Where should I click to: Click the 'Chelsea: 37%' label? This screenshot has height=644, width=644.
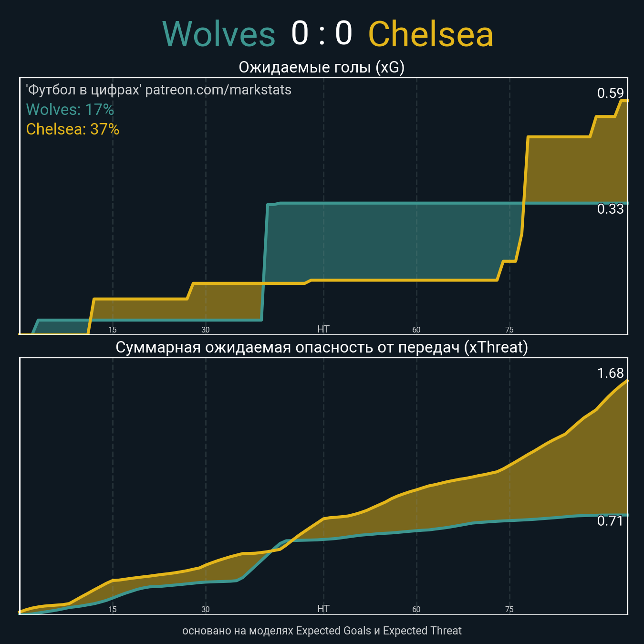tap(73, 129)
